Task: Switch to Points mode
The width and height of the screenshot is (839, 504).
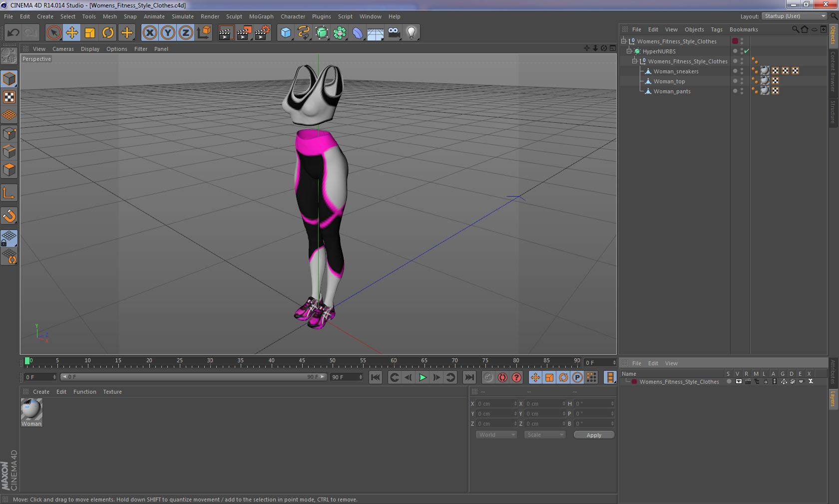Action: [x=9, y=134]
